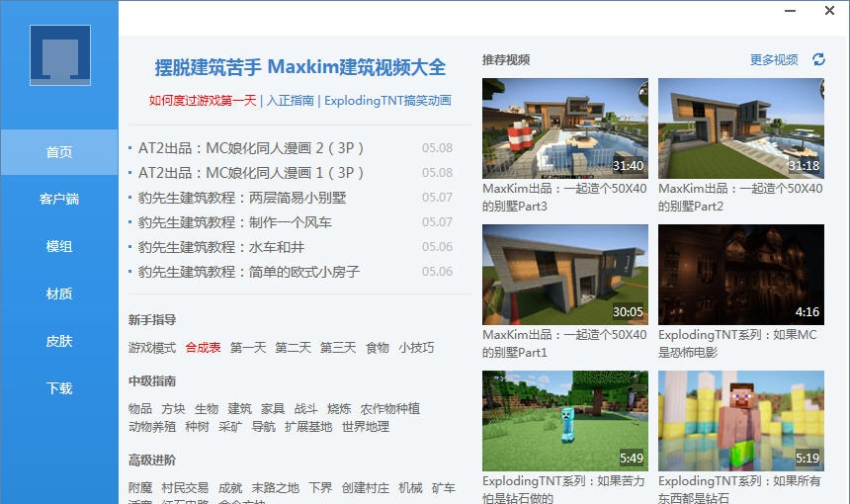Switch to the 客户端 sidebar tab
The image size is (850, 504).
coord(59,200)
